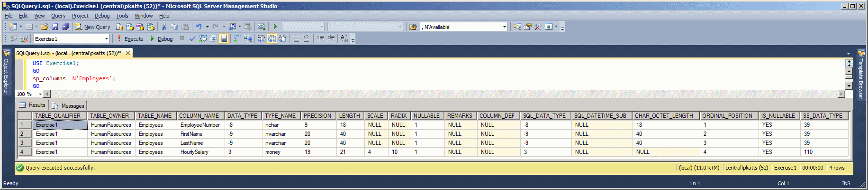Switch to the Results tab
Screen dimensions: 868x190
pyautogui.click(x=32, y=105)
